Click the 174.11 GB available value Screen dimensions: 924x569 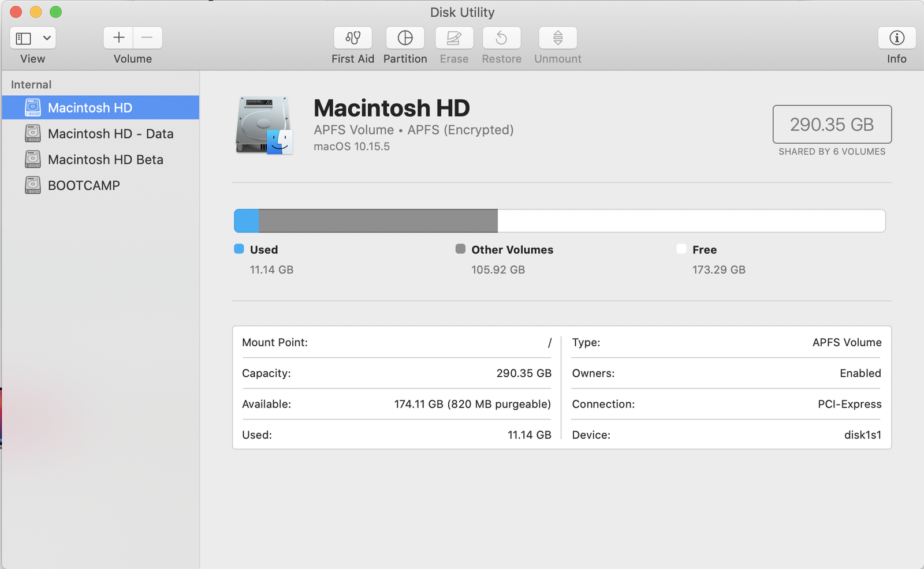tap(472, 404)
